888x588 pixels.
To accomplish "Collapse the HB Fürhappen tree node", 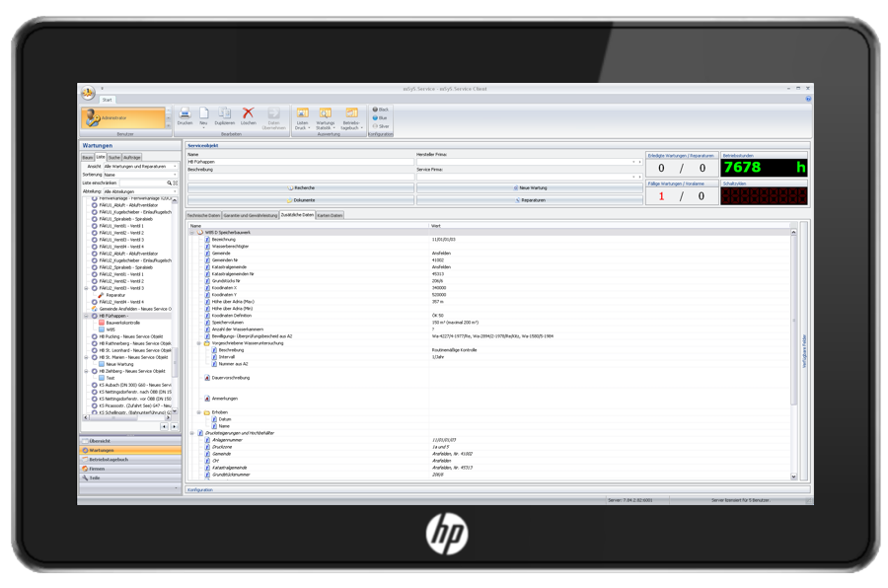I will [86, 316].
